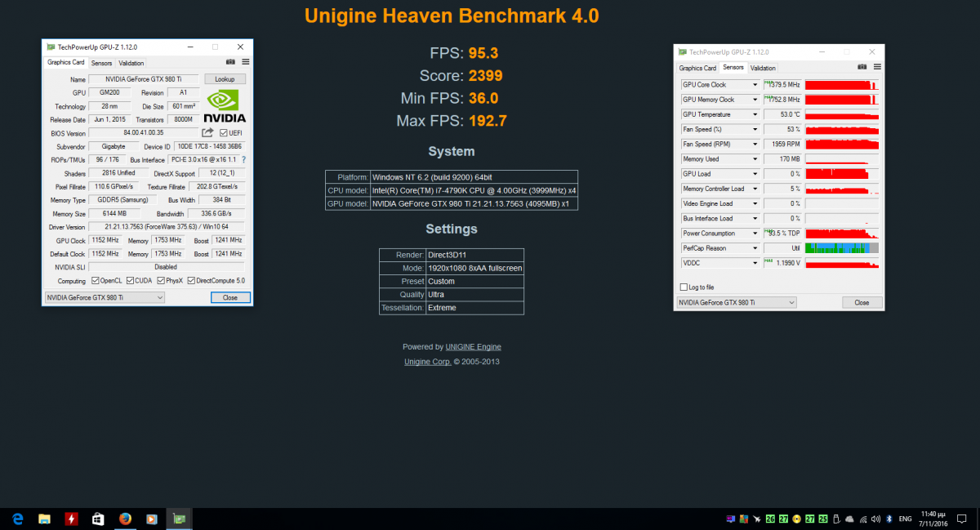980x530 pixels.
Task: Click the Score value 2399
Action: click(x=485, y=76)
